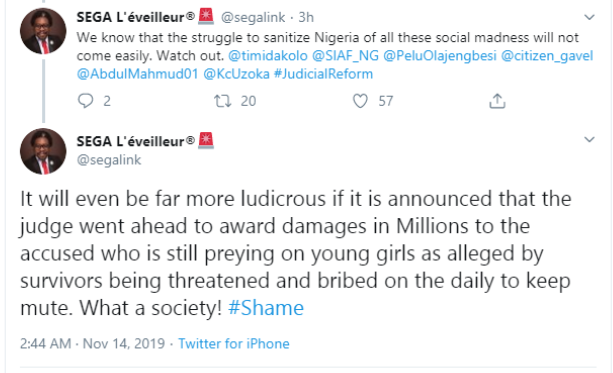The height and width of the screenshot is (373, 613).
Task: Open the @KcUzoka mention link
Action: [237, 74]
